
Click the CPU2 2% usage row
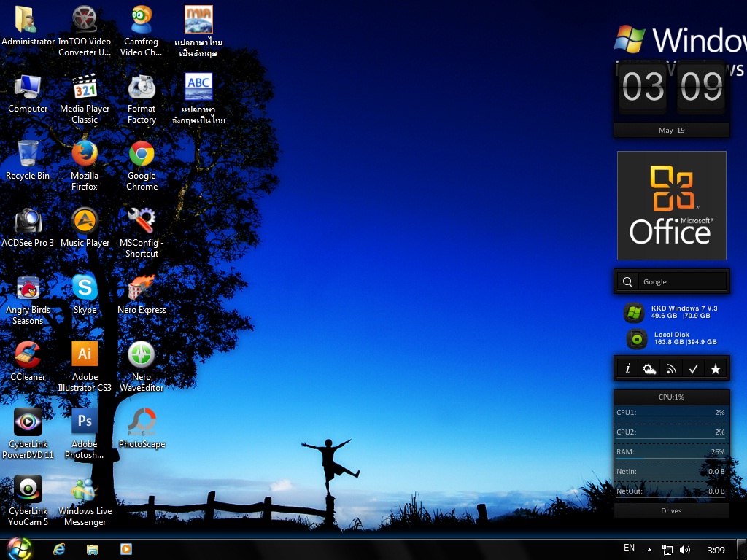point(671,432)
